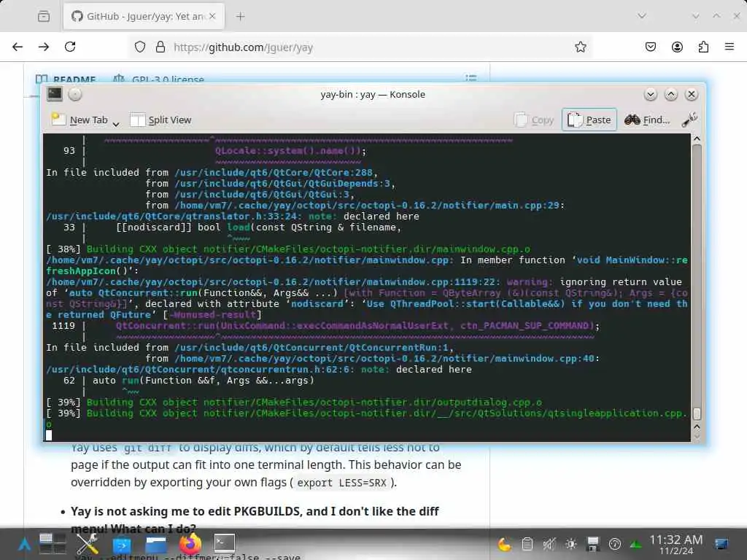The width and height of the screenshot is (747, 560).
Task: Click the Copy toolbar button
Action: click(534, 120)
